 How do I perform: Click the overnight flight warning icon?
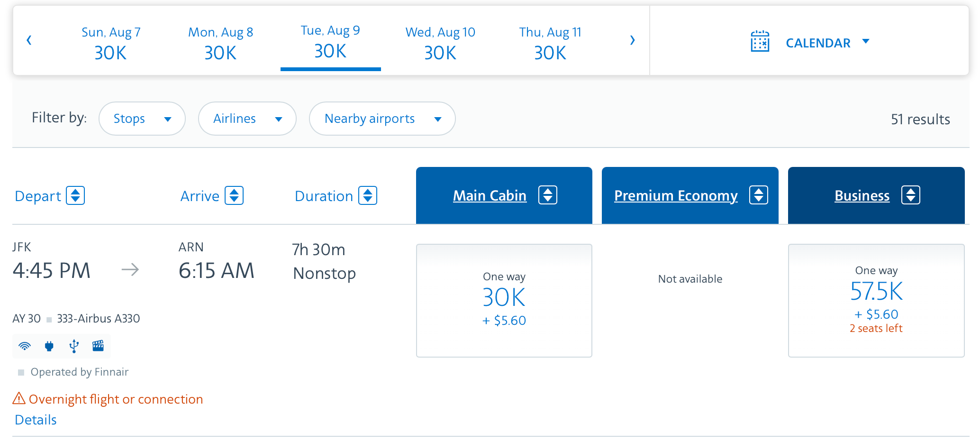(19, 398)
